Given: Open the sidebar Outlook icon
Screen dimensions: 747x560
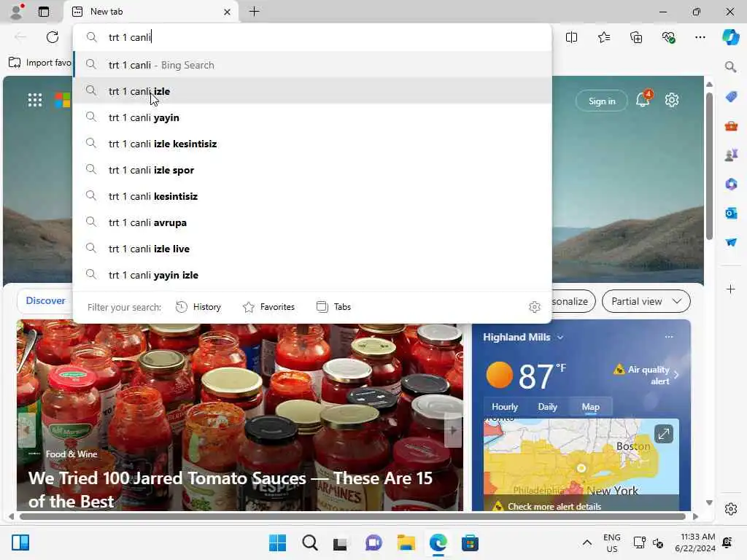Looking at the screenshot, I should click(731, 213).
